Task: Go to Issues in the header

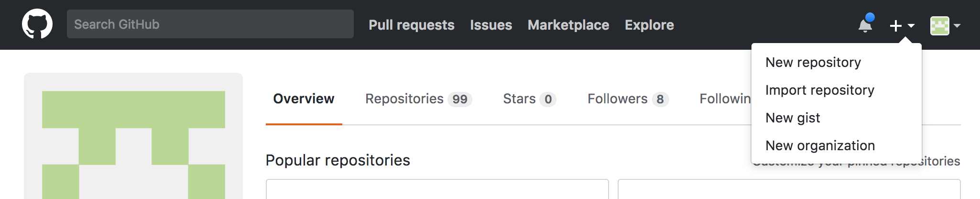Action: click(x=491, y=25)
